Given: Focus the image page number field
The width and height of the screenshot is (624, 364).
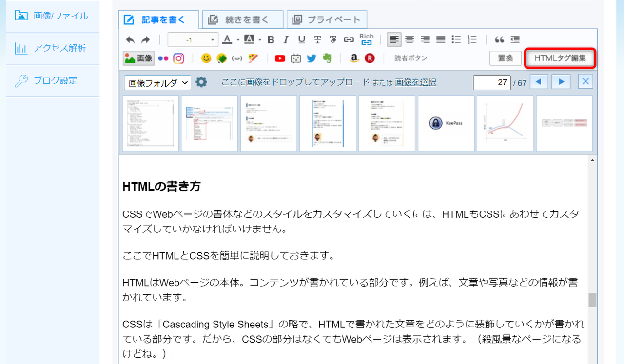Looking at the screenshot, I should point(492,82).
